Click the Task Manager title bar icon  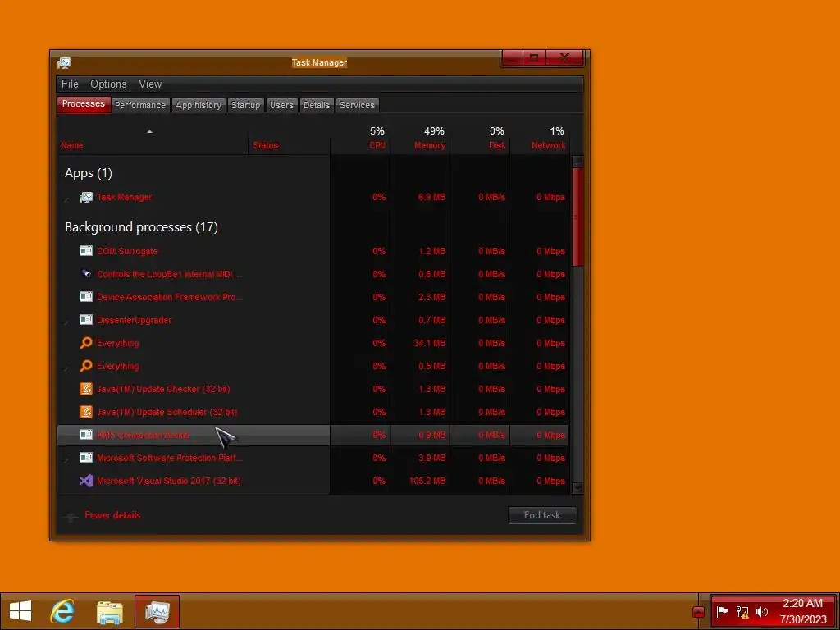coord(64,63)
